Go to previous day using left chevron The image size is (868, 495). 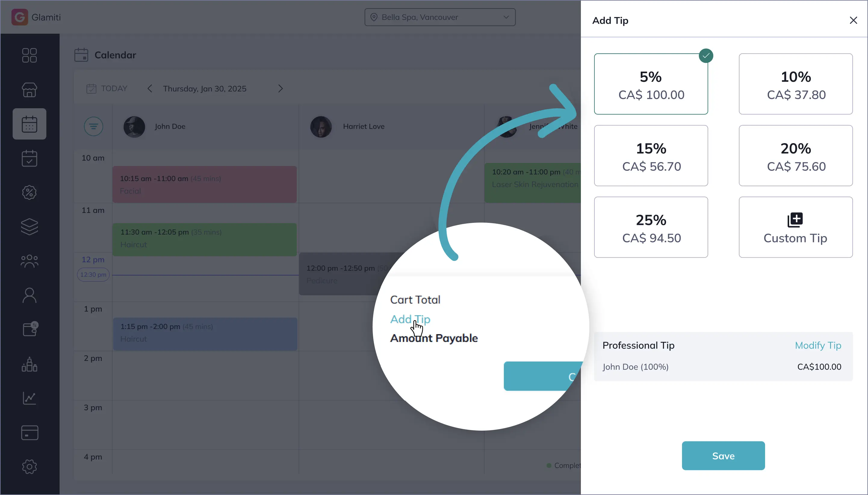[x=150, y=89]
